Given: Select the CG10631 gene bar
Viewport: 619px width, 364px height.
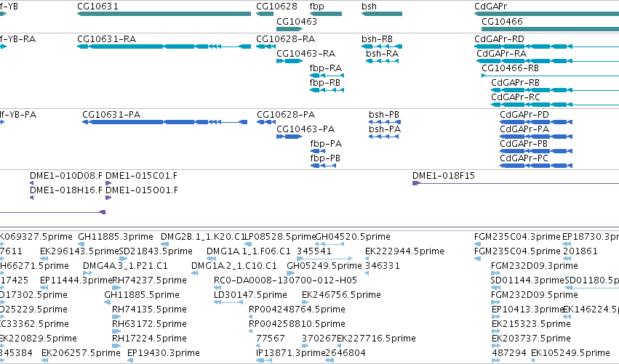Looking at the screenshot, I should 164,14.
